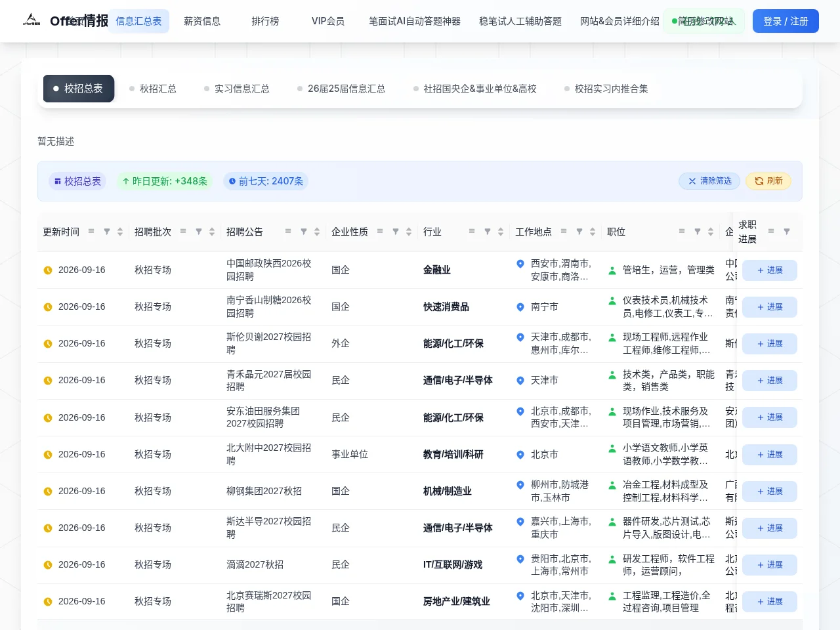
Task: Click location pin in 滴滴2027秋招 row
Action: pyautogui.click(x=520, y=558)
